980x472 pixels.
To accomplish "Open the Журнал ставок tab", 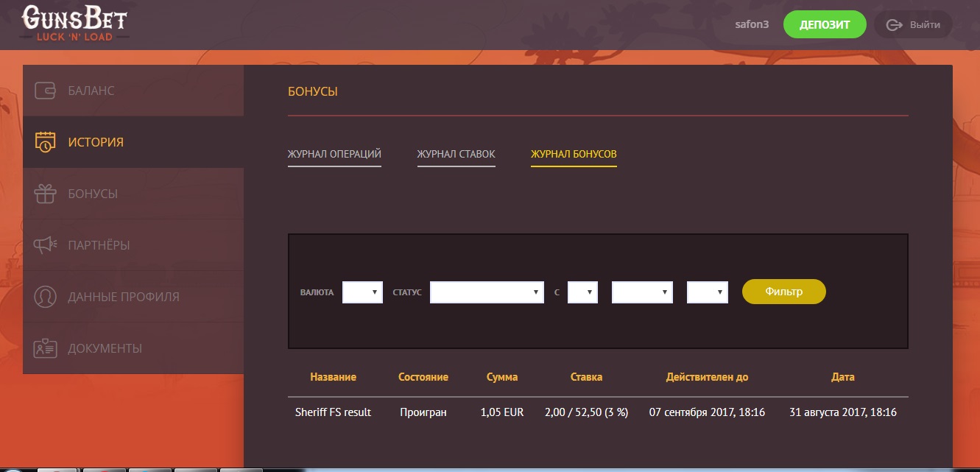I will pyautogui.click(x=456, y=154).
